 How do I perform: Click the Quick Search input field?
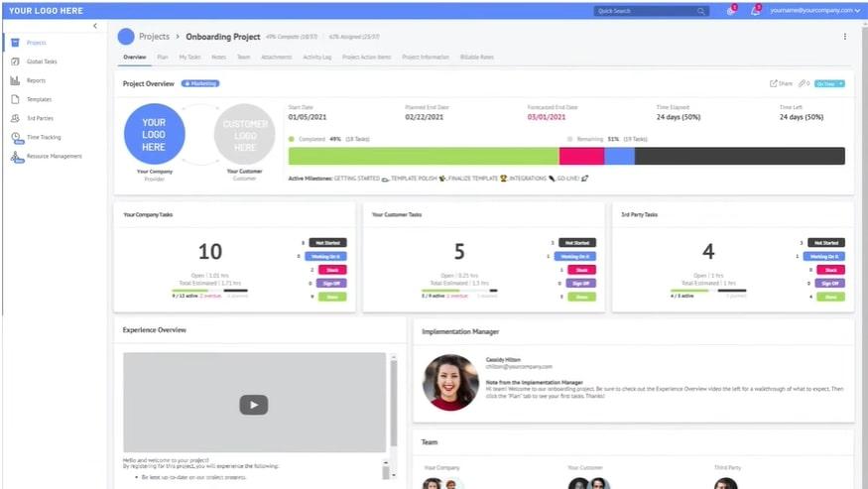pos(645,11)
